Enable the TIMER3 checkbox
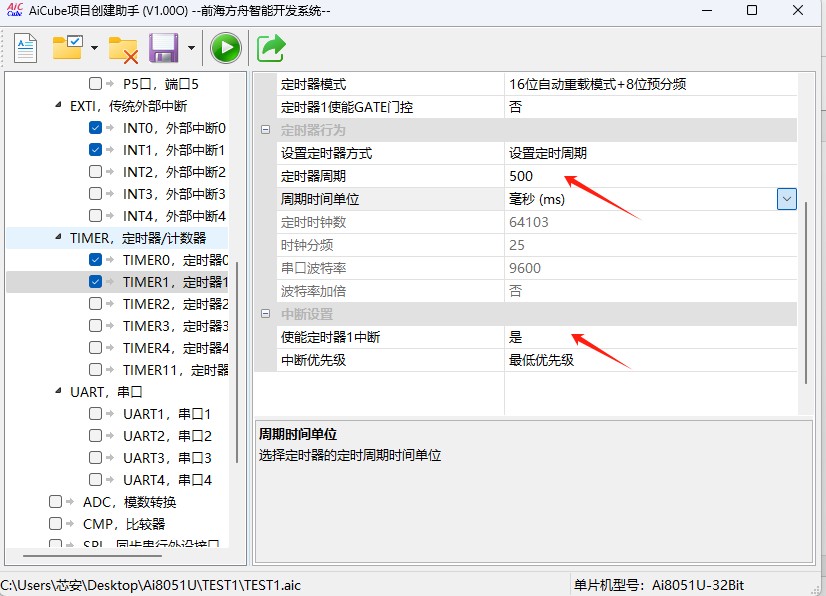The height and width of the screenshot is (596, 826). (95, 326)
